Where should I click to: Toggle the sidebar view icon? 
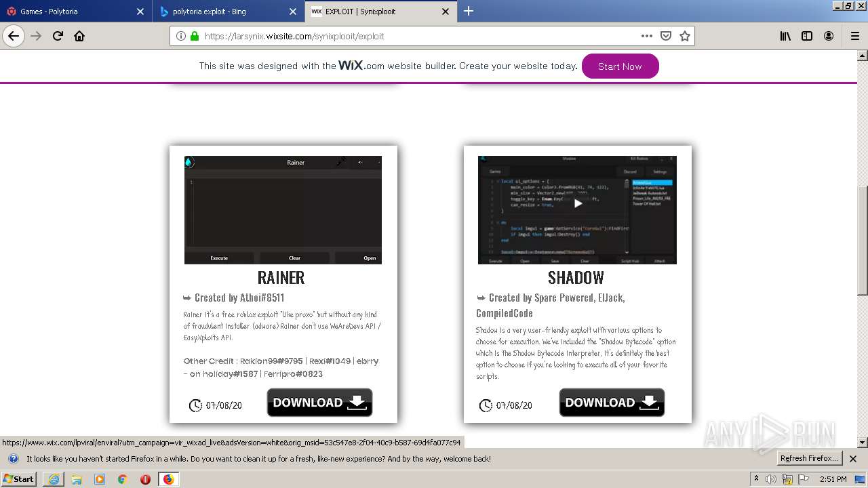(807, 36)
